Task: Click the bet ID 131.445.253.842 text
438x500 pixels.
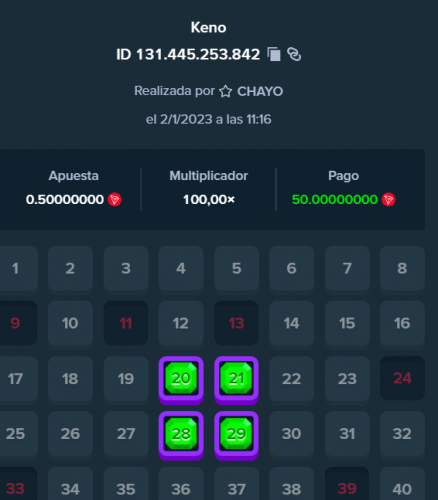Action: [x=188, y=54]
